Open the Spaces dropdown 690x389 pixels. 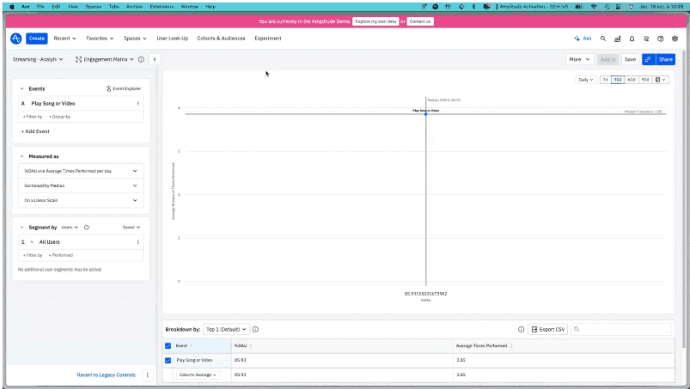[135, 39]
